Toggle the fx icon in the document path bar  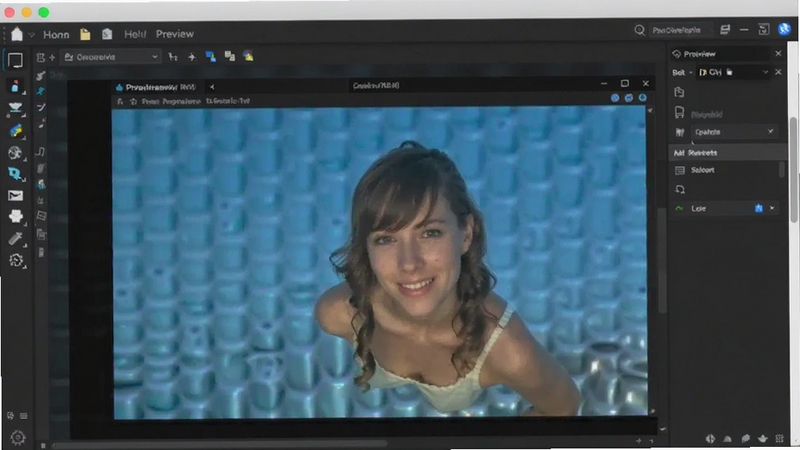click(120, 102)
